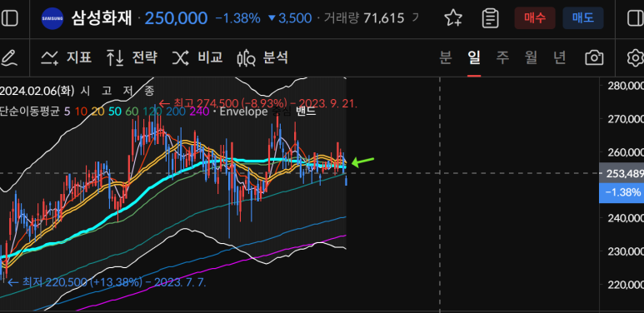Select moving average period 120

pos(152,112)
